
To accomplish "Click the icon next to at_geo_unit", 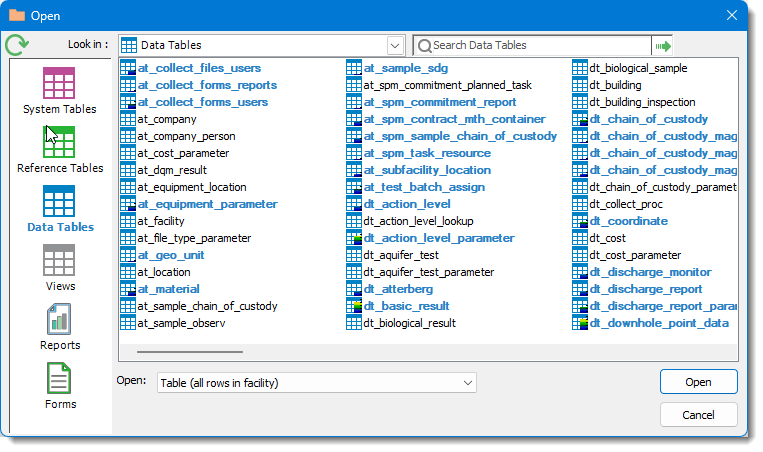I will click(128, 255).
